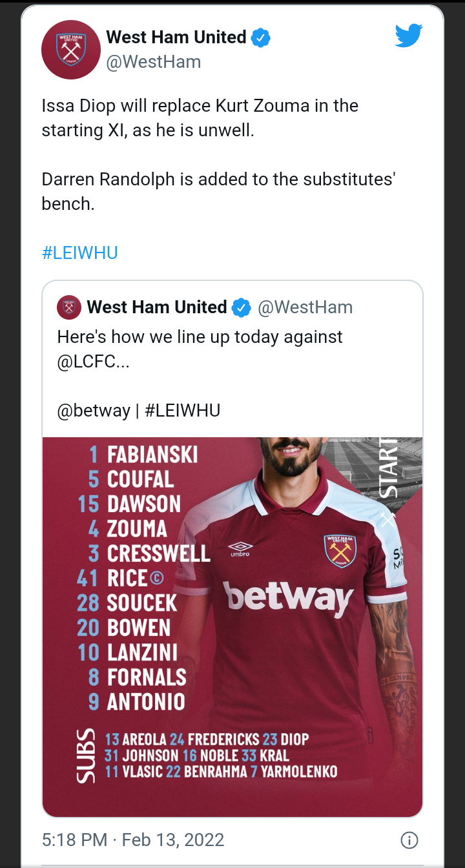Click the quoted tweet's West Ham United name
Image resolution: width=465 pixels, height=868 pixels.
point(157,307)
